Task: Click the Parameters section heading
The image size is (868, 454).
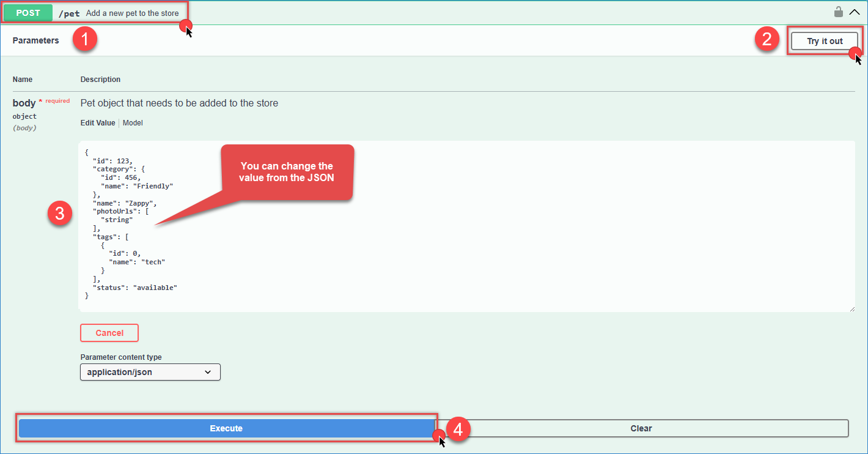Action: 36,40
